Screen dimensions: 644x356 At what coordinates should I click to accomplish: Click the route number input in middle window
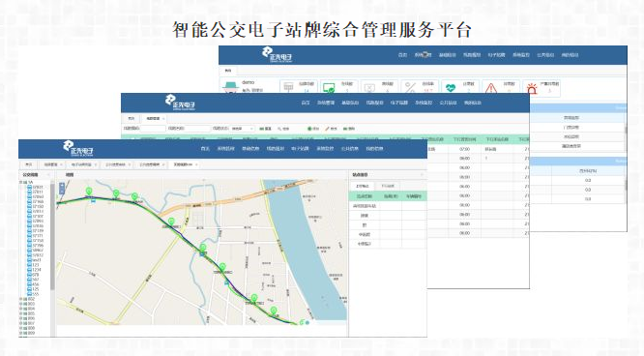coord(153,129)
